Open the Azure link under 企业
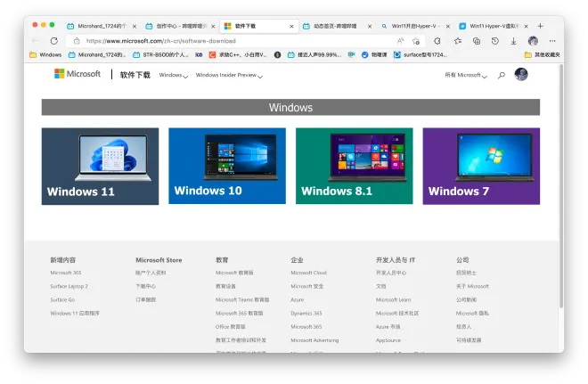The image size is (588, 384). click(298, 299)
